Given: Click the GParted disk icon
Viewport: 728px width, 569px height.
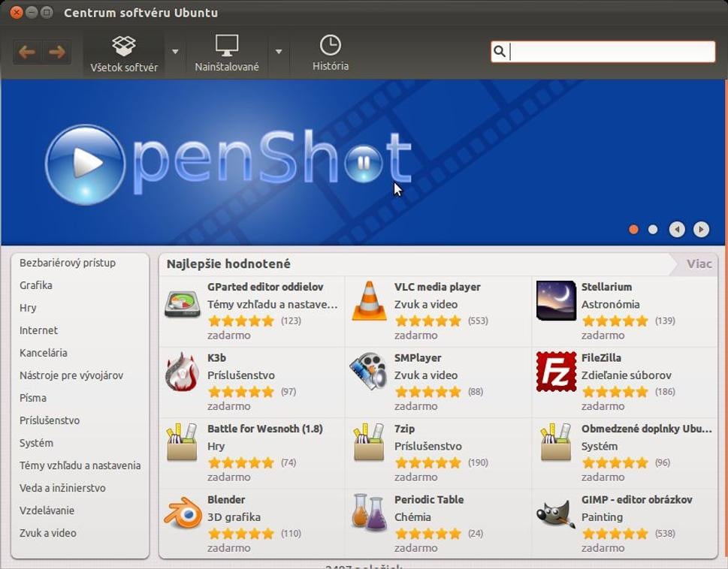Looking at the screenshot, I should (x=183, y=303).
